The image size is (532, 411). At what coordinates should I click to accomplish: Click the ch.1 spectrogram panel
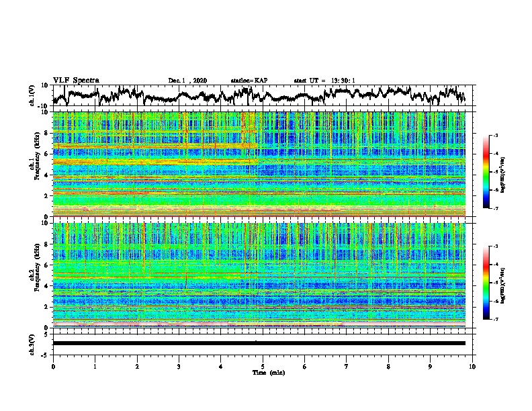259,164
